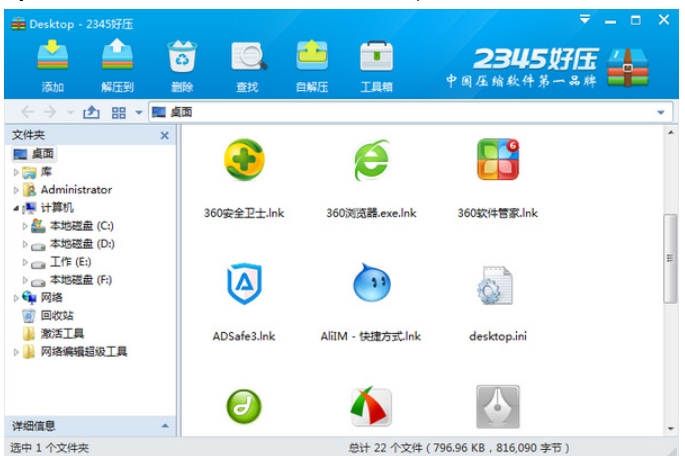Viewport: 685px width, 456px height.
Task: Select 库 in the folder tree
Action: click(x=37, y=172)
